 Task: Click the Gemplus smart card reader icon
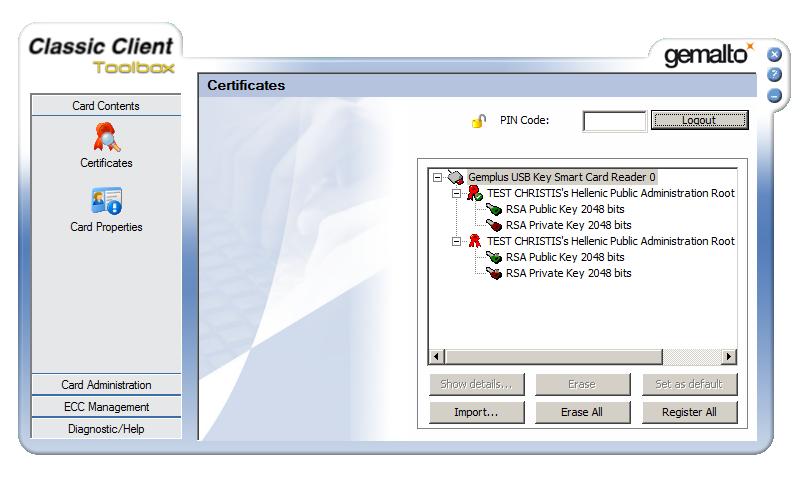tap(455, 177)
